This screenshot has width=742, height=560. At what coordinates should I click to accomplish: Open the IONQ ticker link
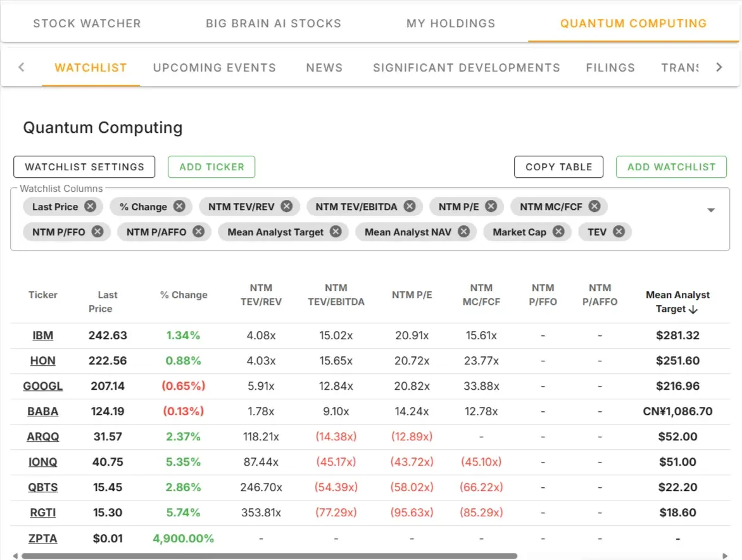coord(42,462)
